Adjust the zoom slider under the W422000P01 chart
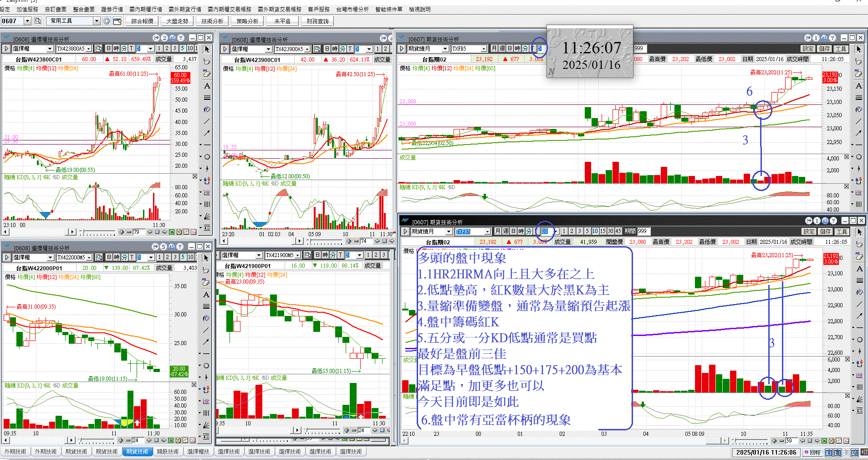Viewport: 868px width, 460px height. [97, 441]
